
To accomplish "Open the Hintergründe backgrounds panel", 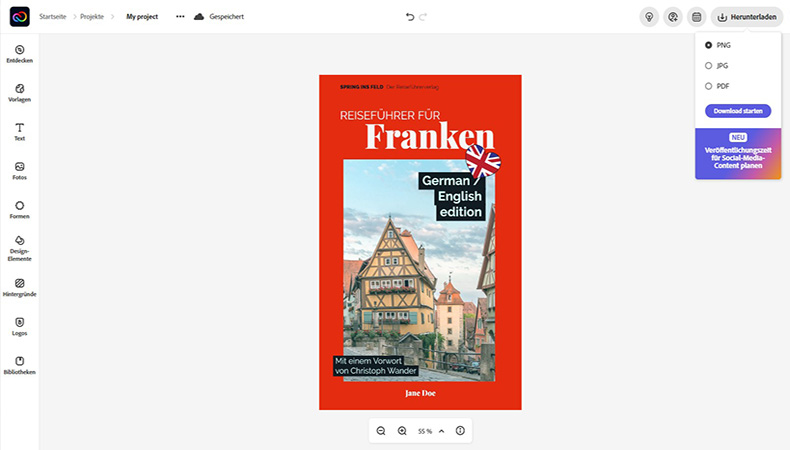I will coord(20,288).
